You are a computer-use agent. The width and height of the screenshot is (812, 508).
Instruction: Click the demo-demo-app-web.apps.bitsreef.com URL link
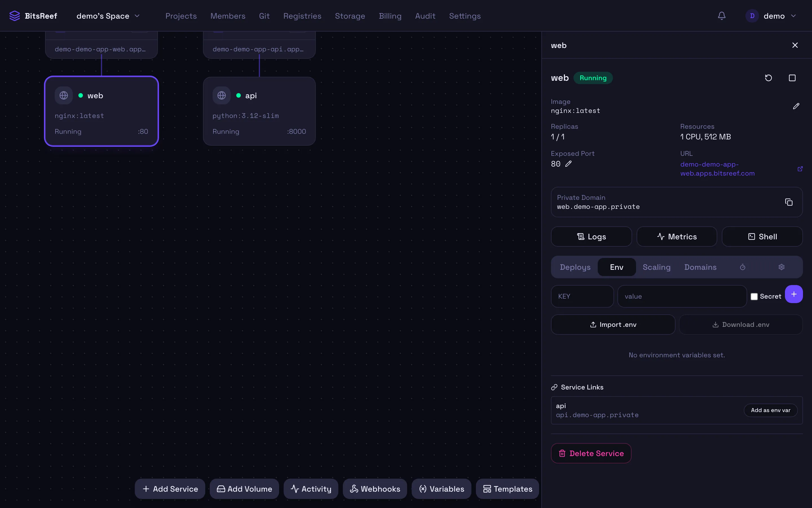pos(717,169)
